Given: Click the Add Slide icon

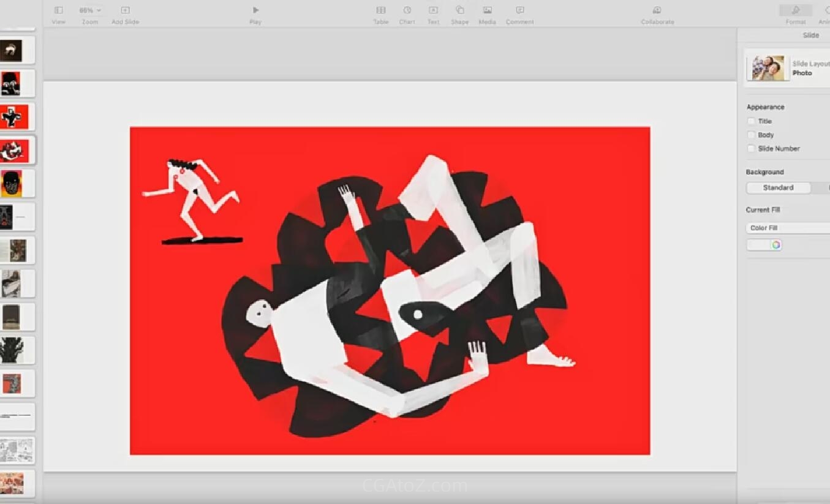Looking at the screenshot, I should coord(125,10).
